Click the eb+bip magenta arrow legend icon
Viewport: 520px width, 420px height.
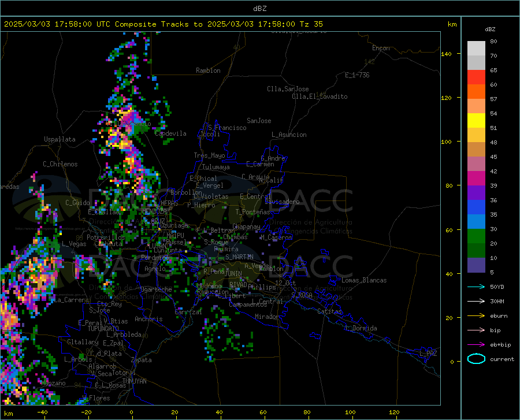pos(476,344)
